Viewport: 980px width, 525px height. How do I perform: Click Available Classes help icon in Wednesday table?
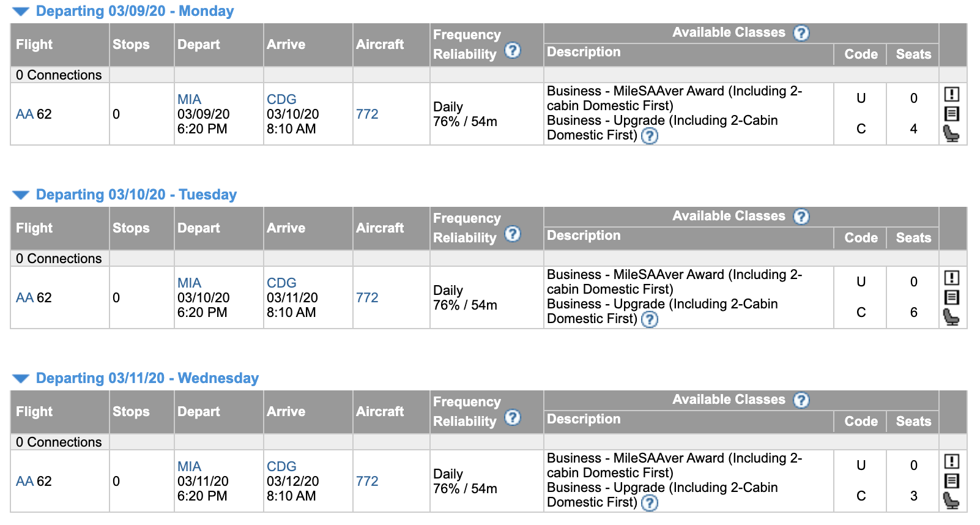click(801, 400)
